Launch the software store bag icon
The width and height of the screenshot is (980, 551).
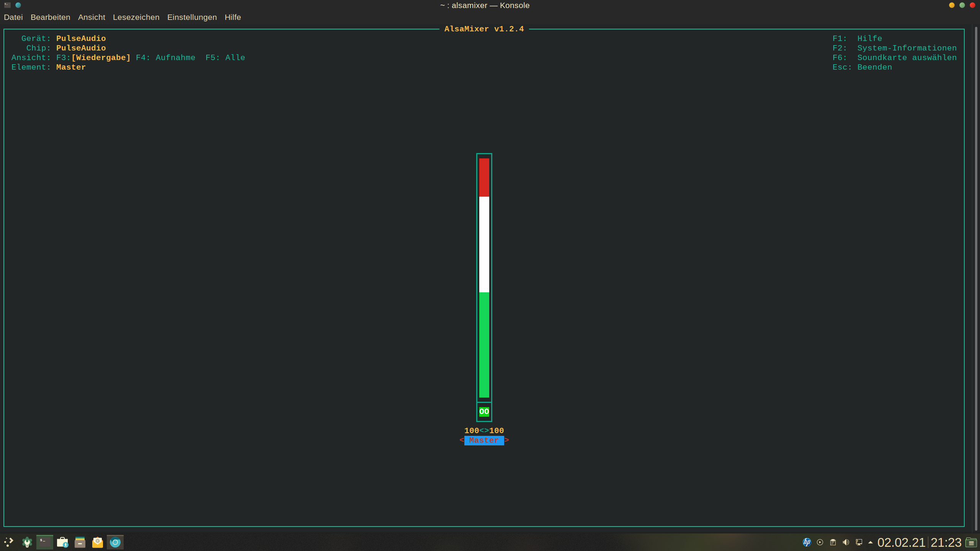[62, 542]
